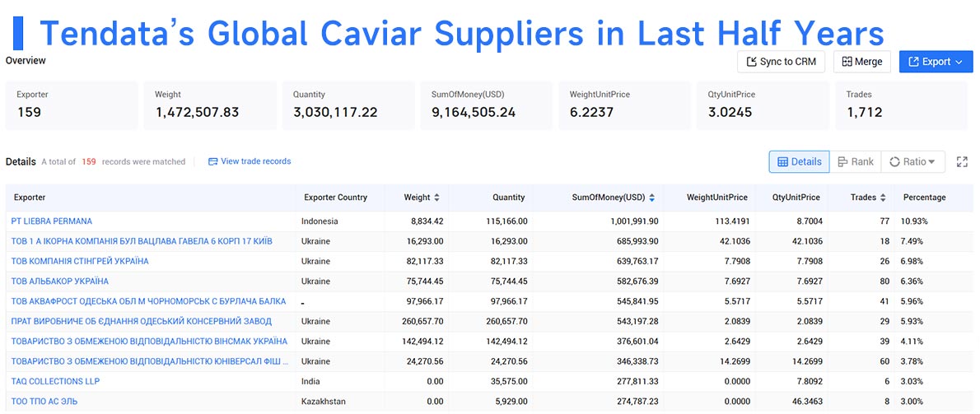Click the QtyUnitPrice column header
Viewport: 980px width, 414px height.
pyautogui.click(x=796, y=198)
